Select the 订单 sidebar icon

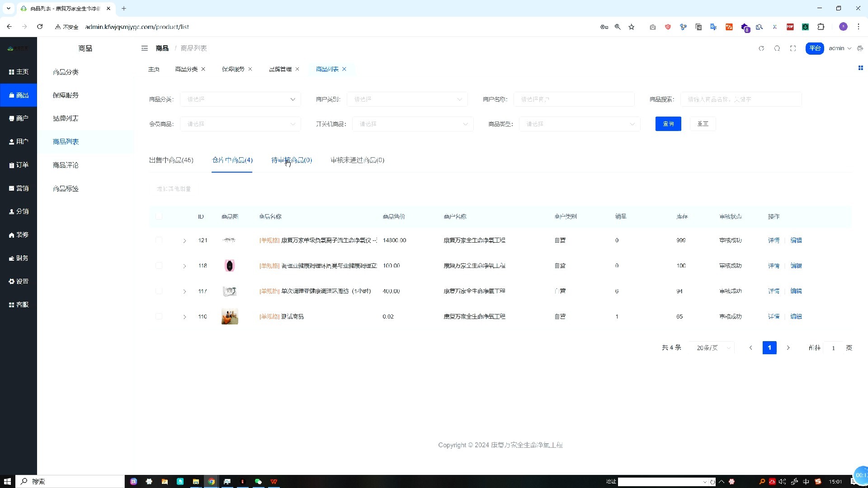coord(19,164)
